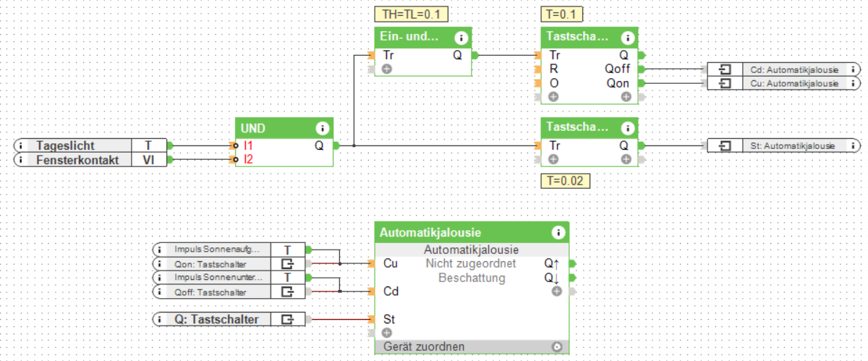This screenshot has height=361, width=868.
Task: Open info icon of upper Tastschalter block
Action: coord(628,38)
